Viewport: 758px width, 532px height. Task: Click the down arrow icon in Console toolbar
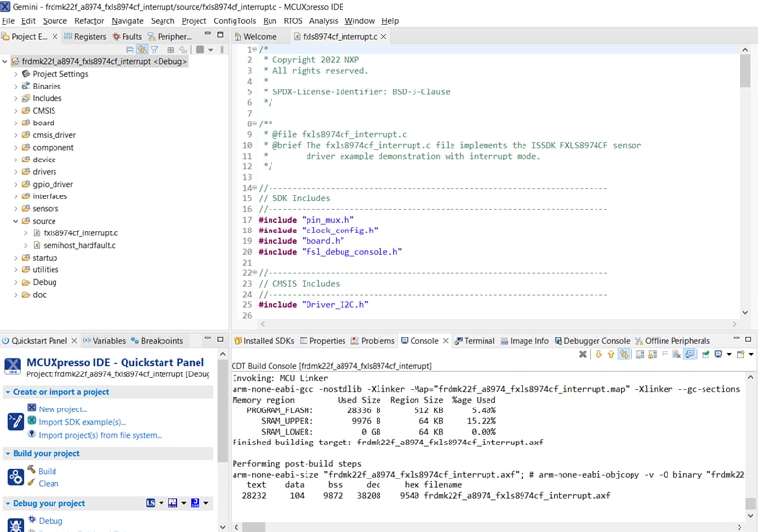tap(598, 355)
